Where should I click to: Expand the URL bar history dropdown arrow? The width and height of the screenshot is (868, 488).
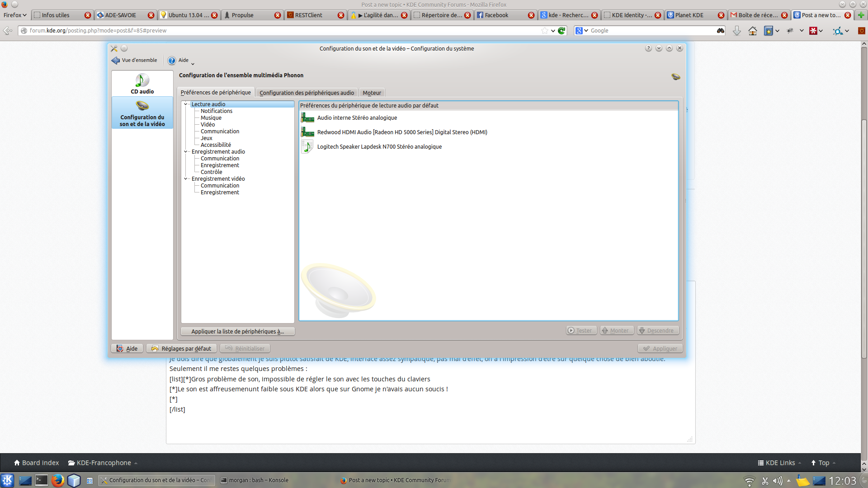click(x=553, y=31)
